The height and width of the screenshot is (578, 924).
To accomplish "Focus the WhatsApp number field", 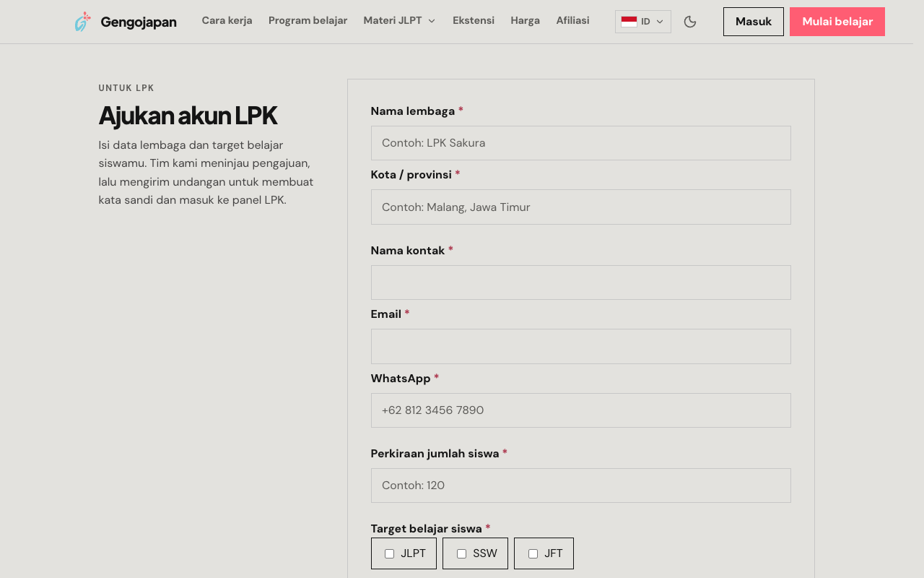I will point(581,410).
